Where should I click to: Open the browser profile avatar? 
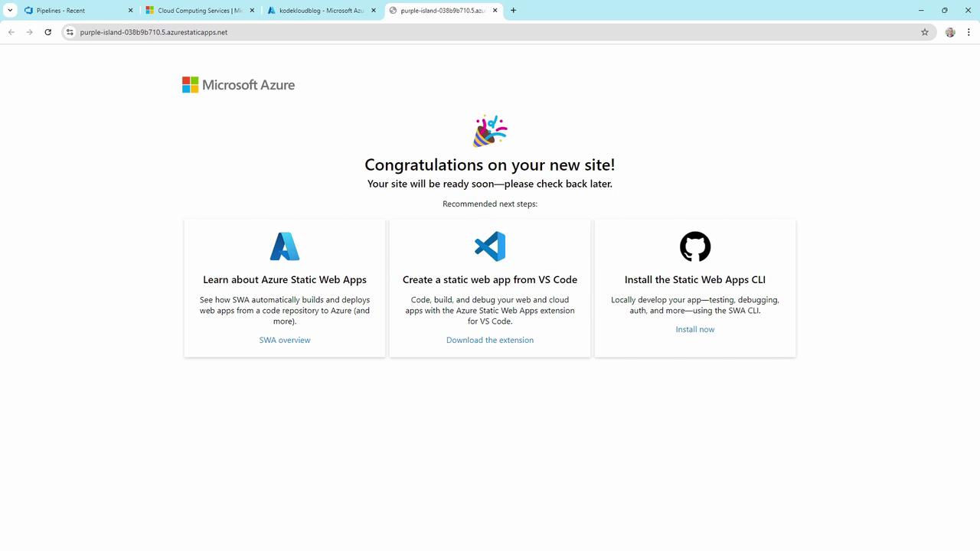[950, 32]
